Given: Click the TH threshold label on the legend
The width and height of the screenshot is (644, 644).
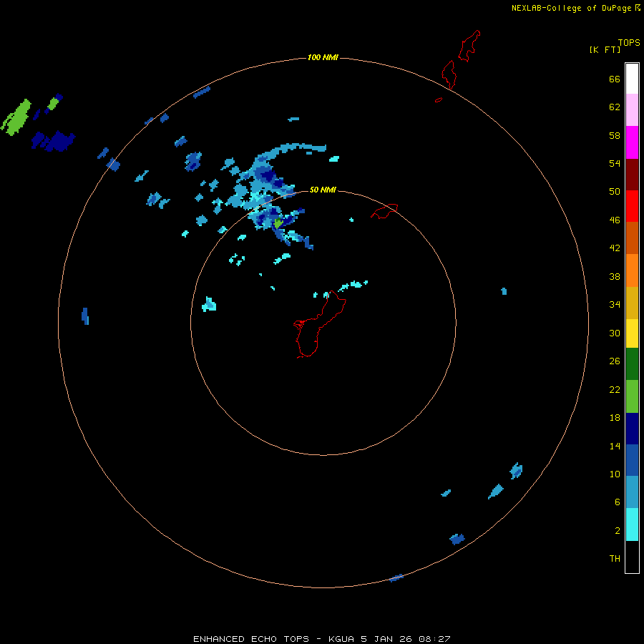Looking at the screenshot, I should point(615,558).
